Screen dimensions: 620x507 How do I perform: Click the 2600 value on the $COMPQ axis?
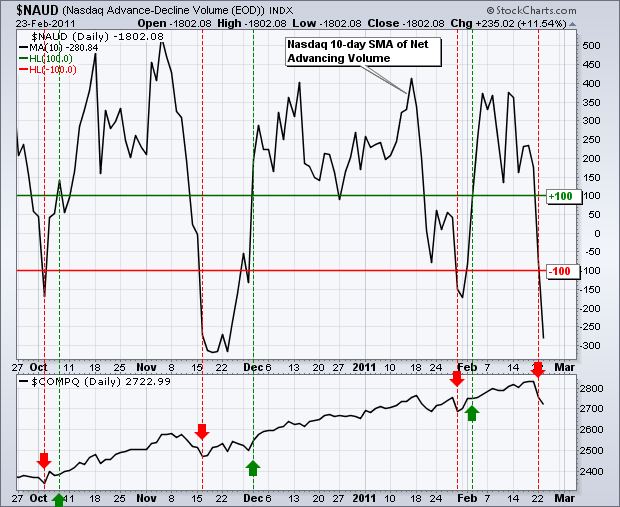tap(592, 429)
